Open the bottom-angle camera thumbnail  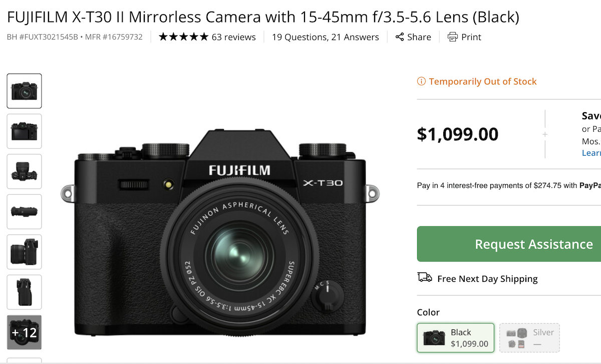pos(24,212)
